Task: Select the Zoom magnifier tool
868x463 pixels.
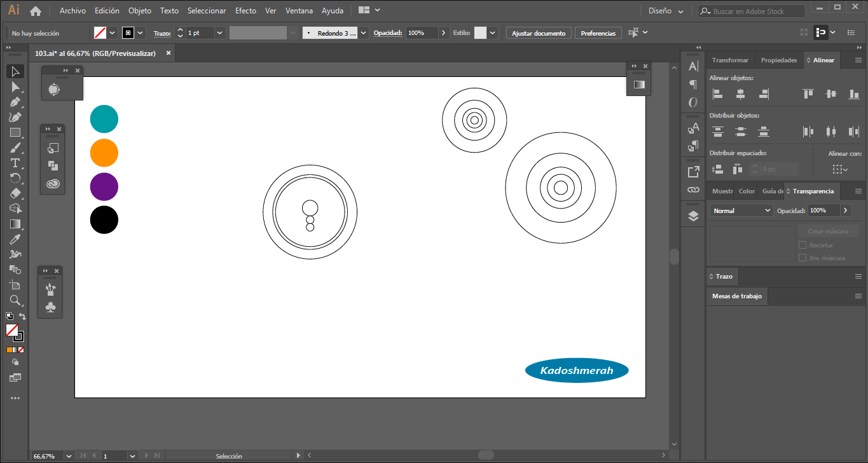Action: click(15, 300)
